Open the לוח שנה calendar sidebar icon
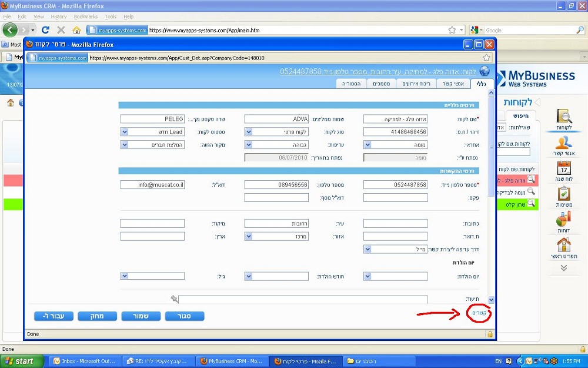Image resolution: width=588 pixels, height=368 pixels. 564,171
